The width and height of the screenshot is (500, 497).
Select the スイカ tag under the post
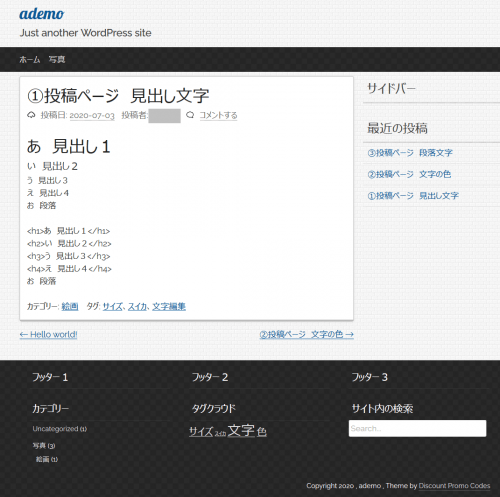pyautogui.click(x=137, y=306)
